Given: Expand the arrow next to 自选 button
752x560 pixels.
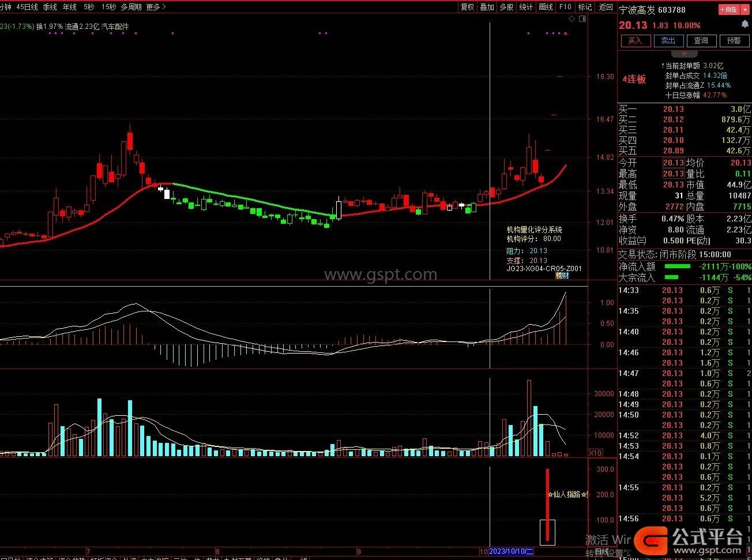Looking at the screenshot, I should [745, 9].
